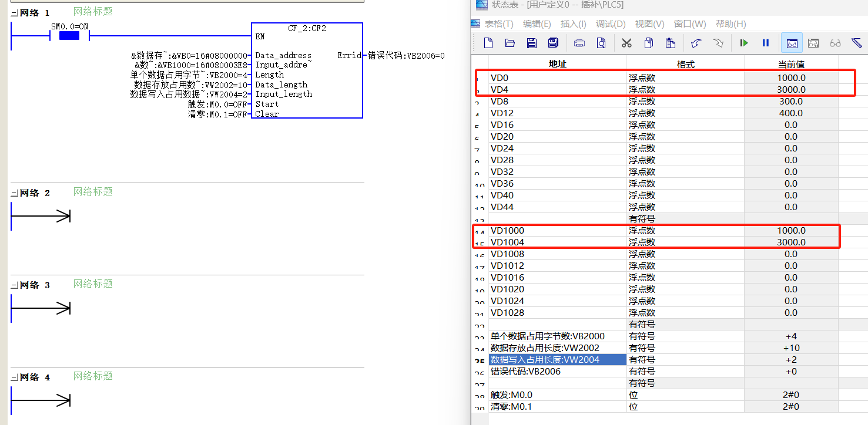Click the Open folder toolbar icon
The height and width of the screenshot is (425, 868).
pyautogui.click(x=510, y=43)
